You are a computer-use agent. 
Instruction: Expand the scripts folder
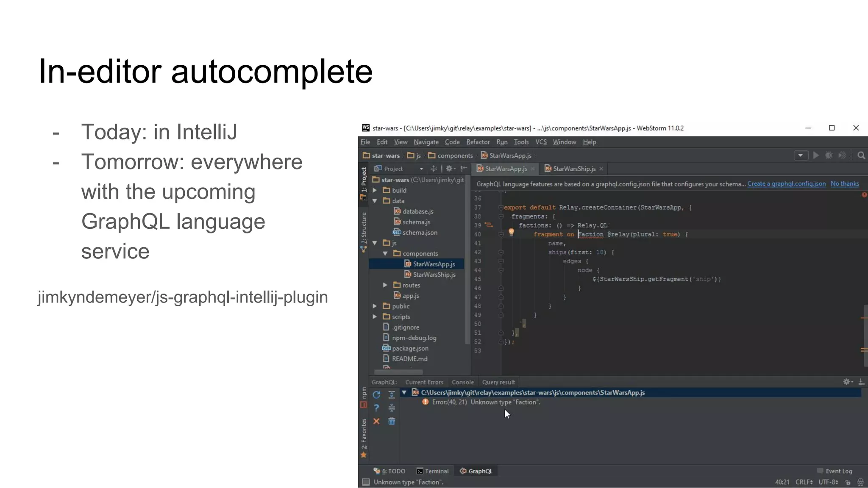(x=375, y=316)
